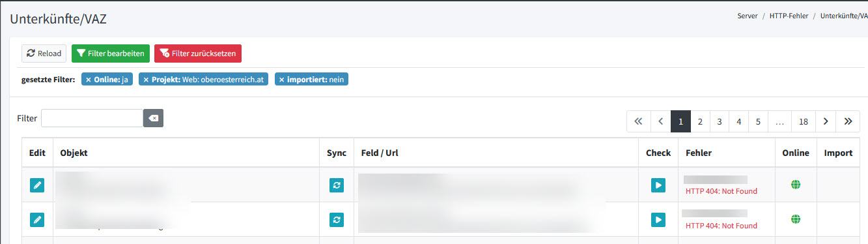Select page 4 in pagination

click(739, 121)
